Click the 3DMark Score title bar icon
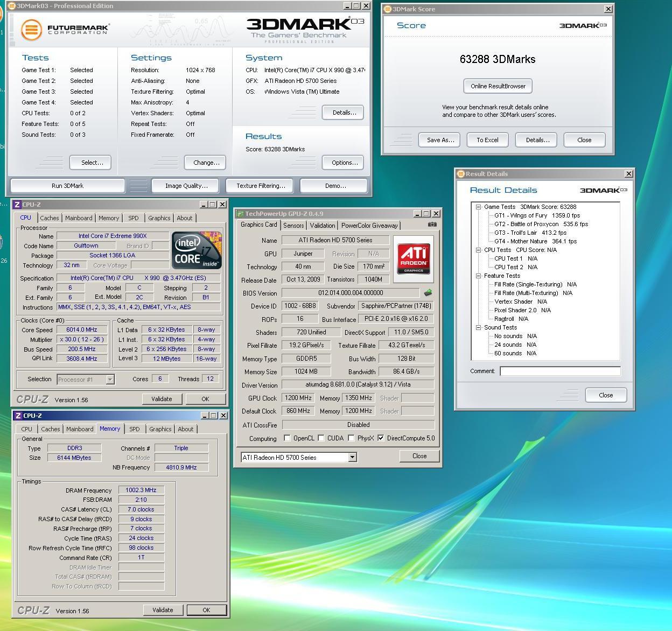Screen dimensions: 672x631 (388, 9)
